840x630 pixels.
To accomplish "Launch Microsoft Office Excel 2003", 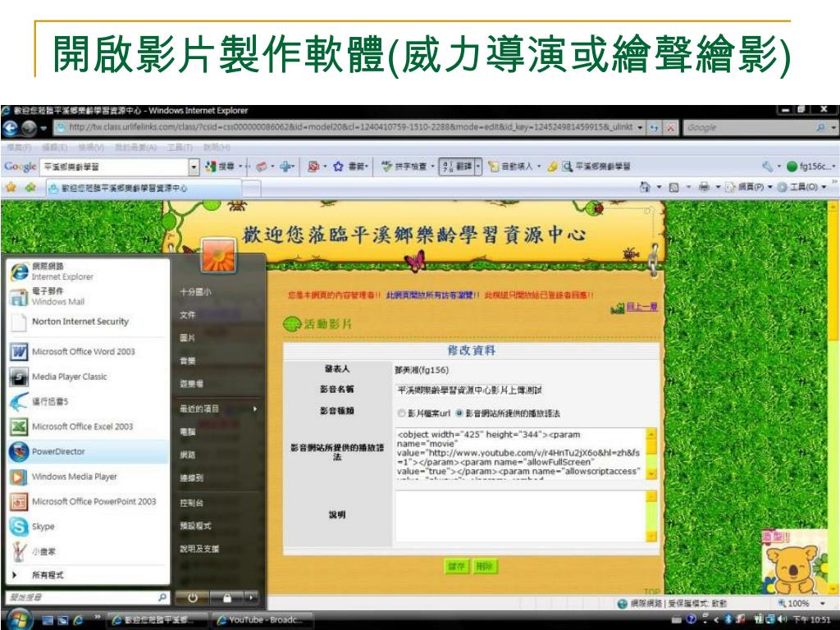I will [x=89, y=427].
